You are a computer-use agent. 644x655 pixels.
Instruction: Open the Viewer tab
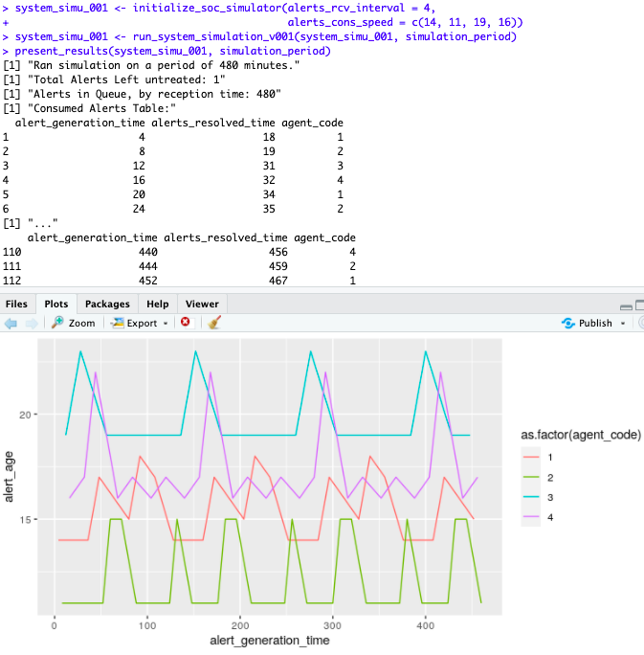202,304
